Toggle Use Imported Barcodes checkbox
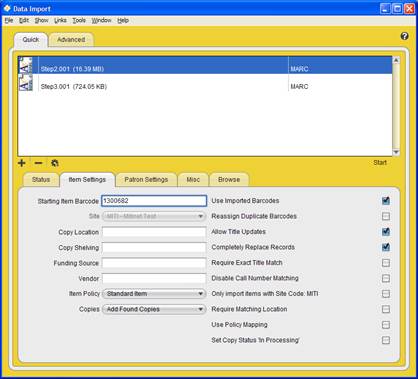The width and height of the screenshot is (418, 379). tap(386, 201)
